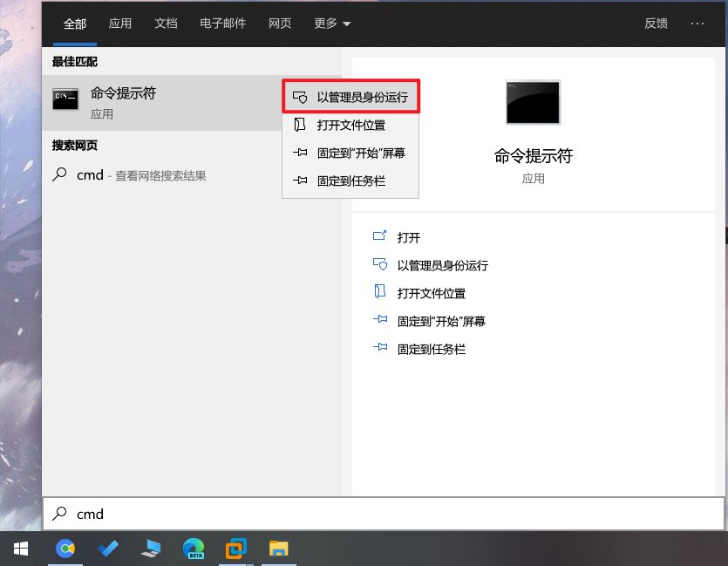Open the three-dots options menu

[x=697, y=24]
